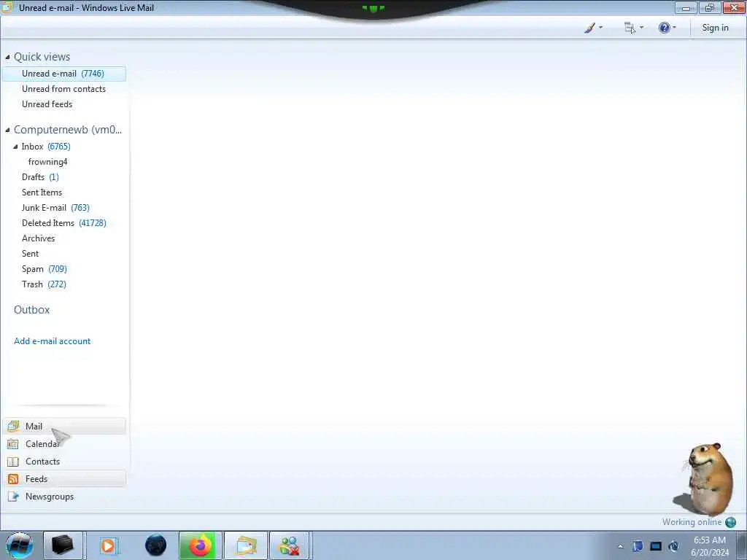Click the Windows Live Mail taskbar icon

click(246, 545)
